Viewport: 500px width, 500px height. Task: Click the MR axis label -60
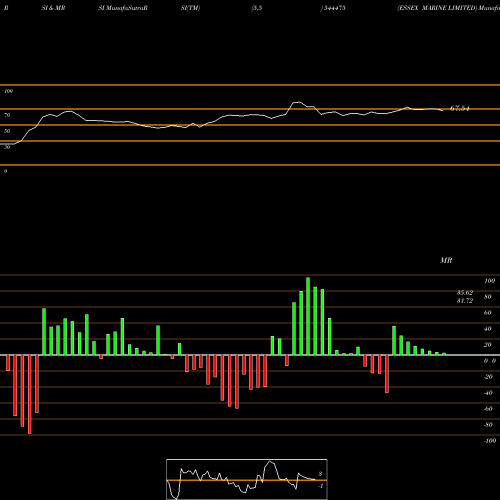488,409
